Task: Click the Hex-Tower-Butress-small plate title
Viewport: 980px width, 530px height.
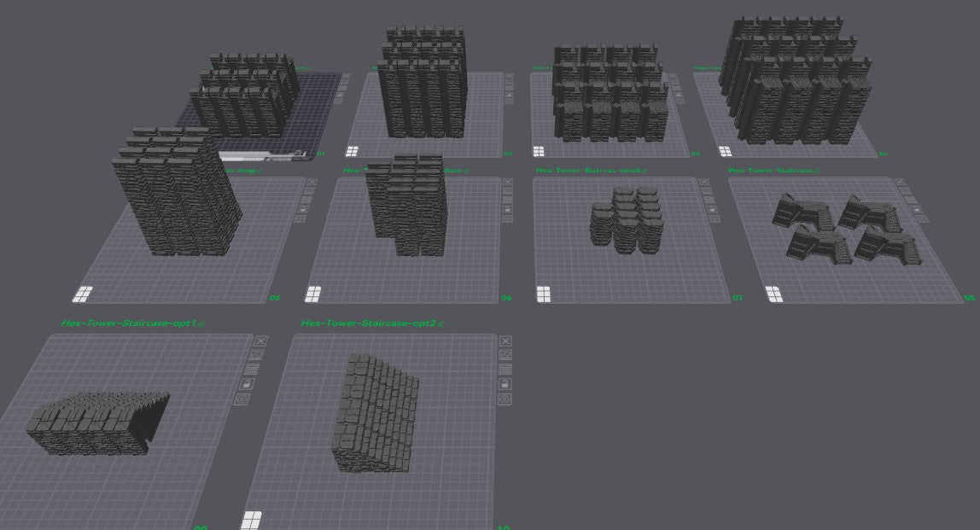Action: pos(587,171)
